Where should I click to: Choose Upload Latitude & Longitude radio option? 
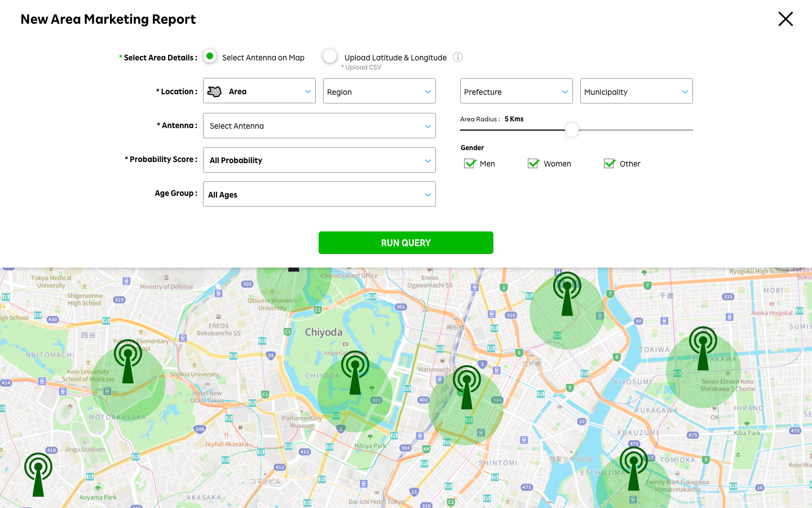pos(330,56)
